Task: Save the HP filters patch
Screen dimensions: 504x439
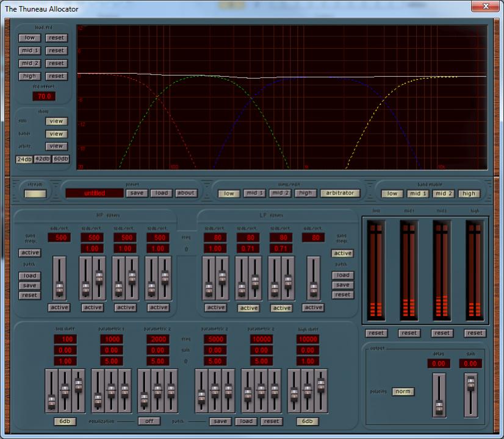Action: pos(30,285)
